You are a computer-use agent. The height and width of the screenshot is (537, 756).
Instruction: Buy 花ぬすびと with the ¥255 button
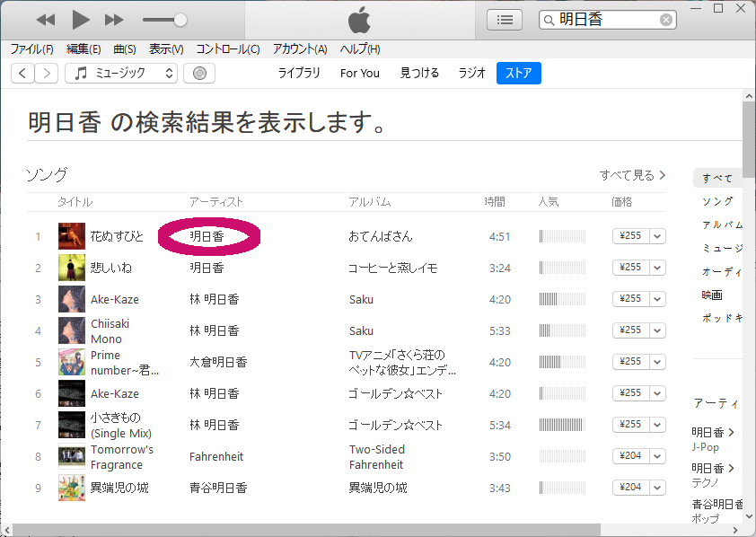coord(630,236)
